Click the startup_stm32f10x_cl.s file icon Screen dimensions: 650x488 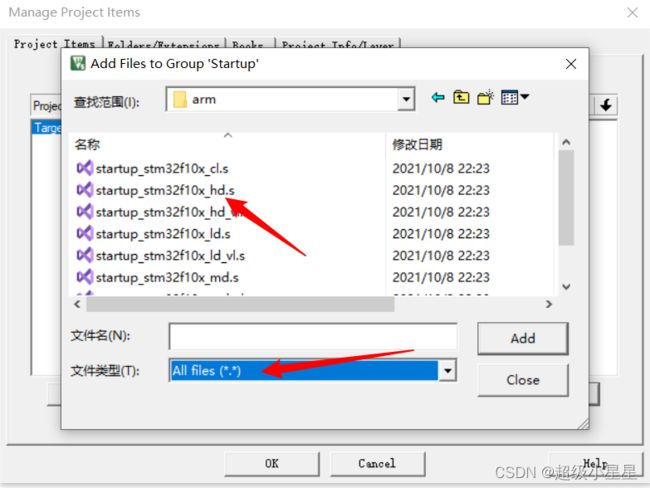(x=85, y=168)
